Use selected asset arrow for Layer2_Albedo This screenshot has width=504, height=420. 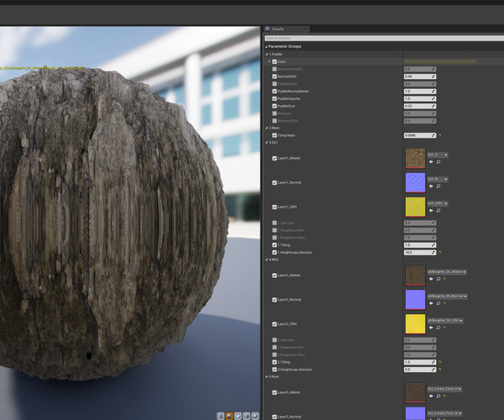point(431,279)
